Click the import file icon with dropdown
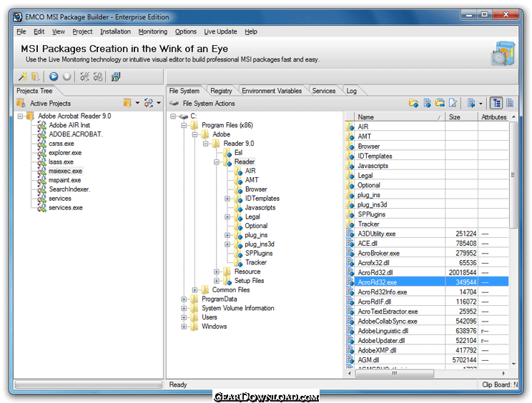 [x=471, y=103]
